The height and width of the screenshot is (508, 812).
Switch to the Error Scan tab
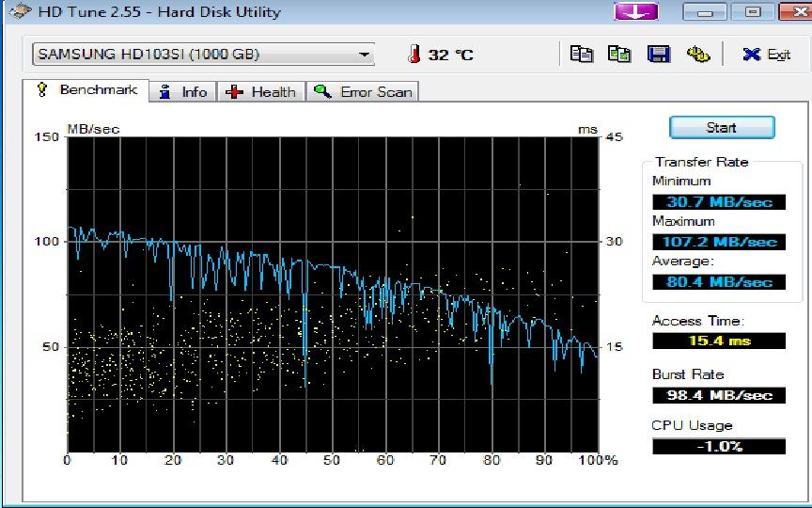coord(363,92)
